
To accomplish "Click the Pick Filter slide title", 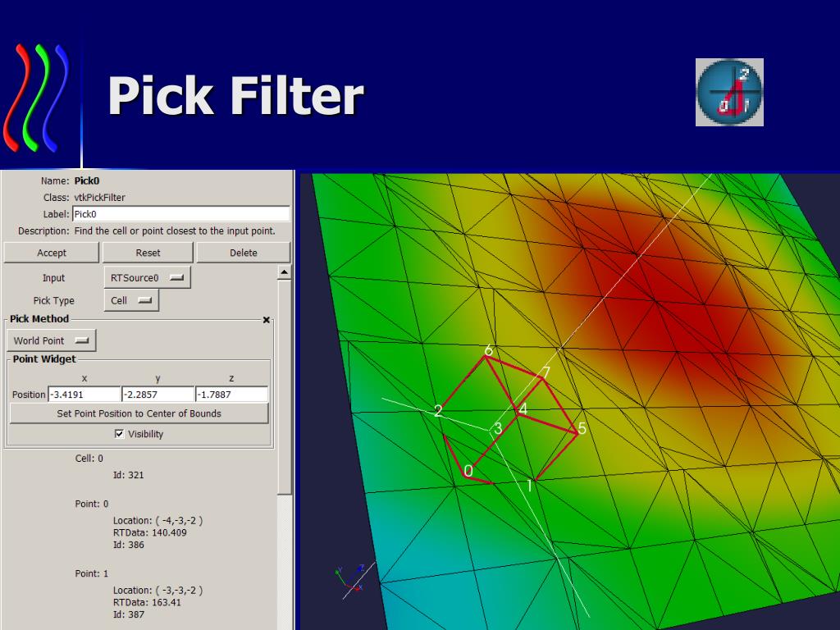I will 235,95.
